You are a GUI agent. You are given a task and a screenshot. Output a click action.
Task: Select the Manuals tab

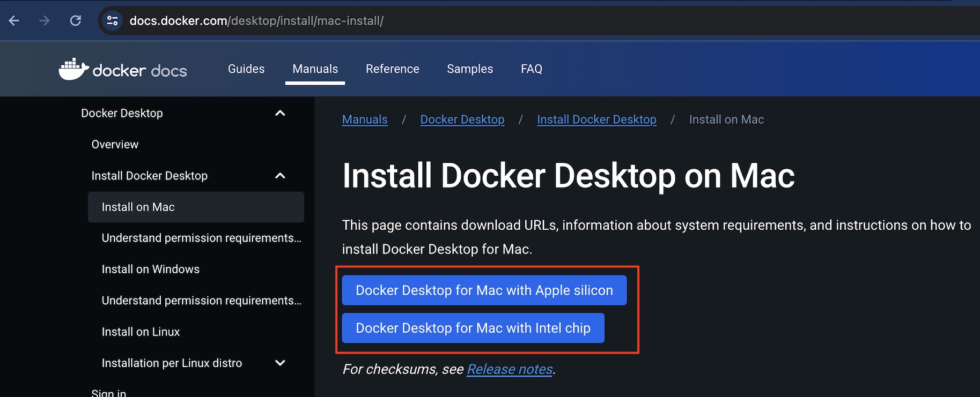pos(315,69)
